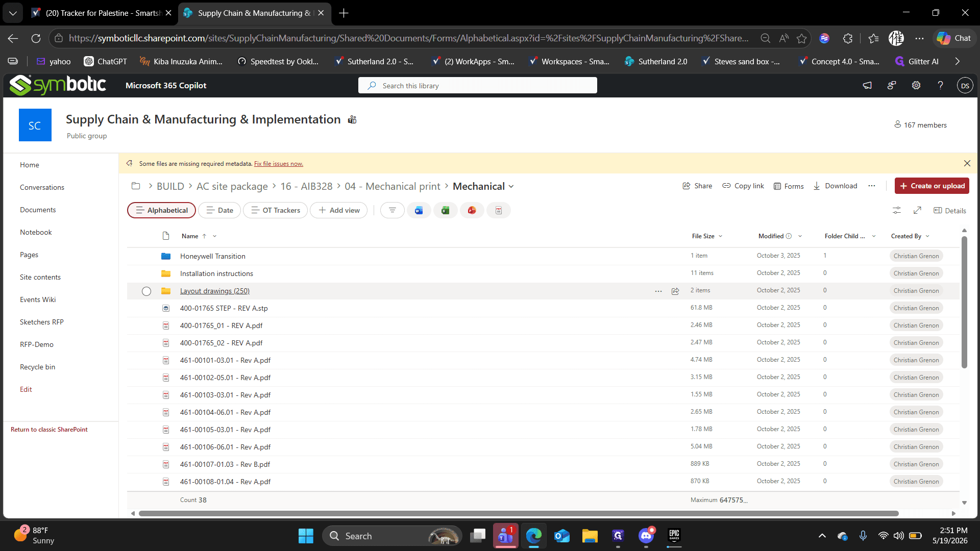
Task: Dismiss the missing metadata banner
Action: click(x=967, y=163)
